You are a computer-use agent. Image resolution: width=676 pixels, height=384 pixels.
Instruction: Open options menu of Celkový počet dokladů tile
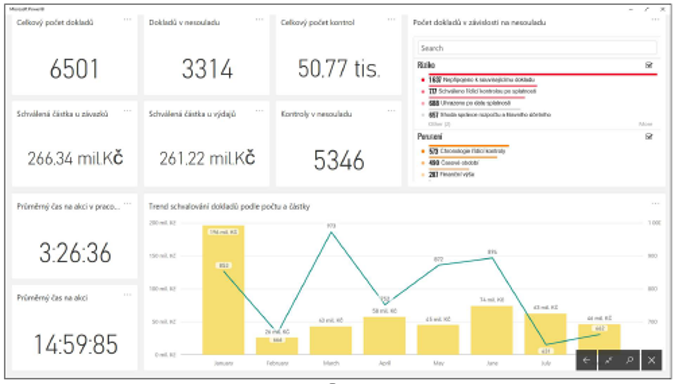point(127,19)
